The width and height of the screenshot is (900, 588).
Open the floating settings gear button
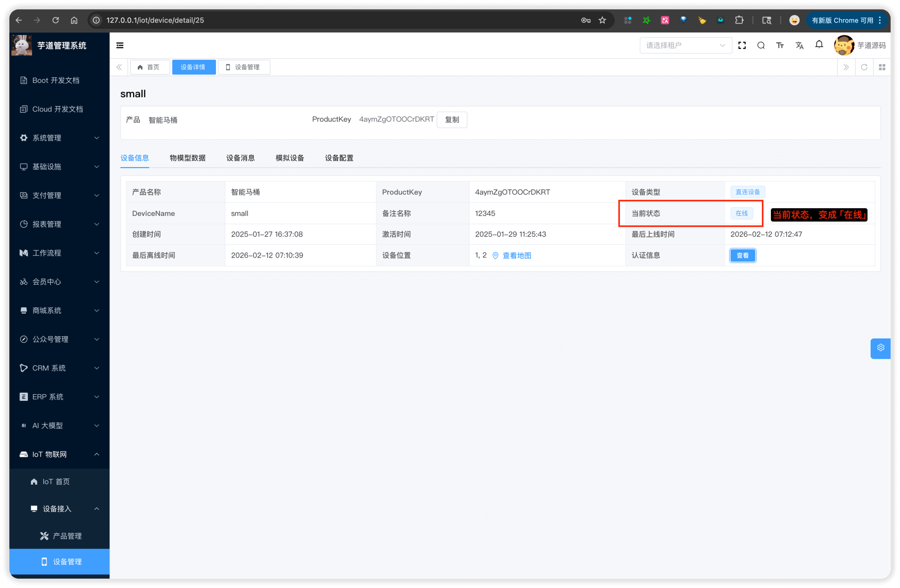click(x=880, y=348)
